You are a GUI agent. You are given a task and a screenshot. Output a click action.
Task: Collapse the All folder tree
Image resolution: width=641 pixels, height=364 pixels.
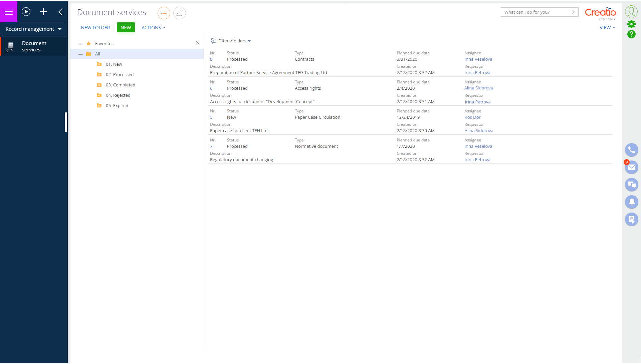pos(80,54)
